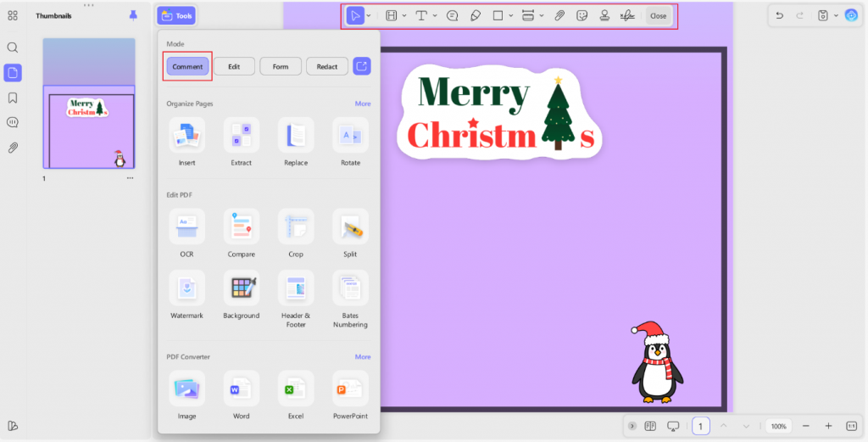The width and height of the screenshot is (868, 442).
Task: Open the Background tool
Action: [x=242, y=294]
